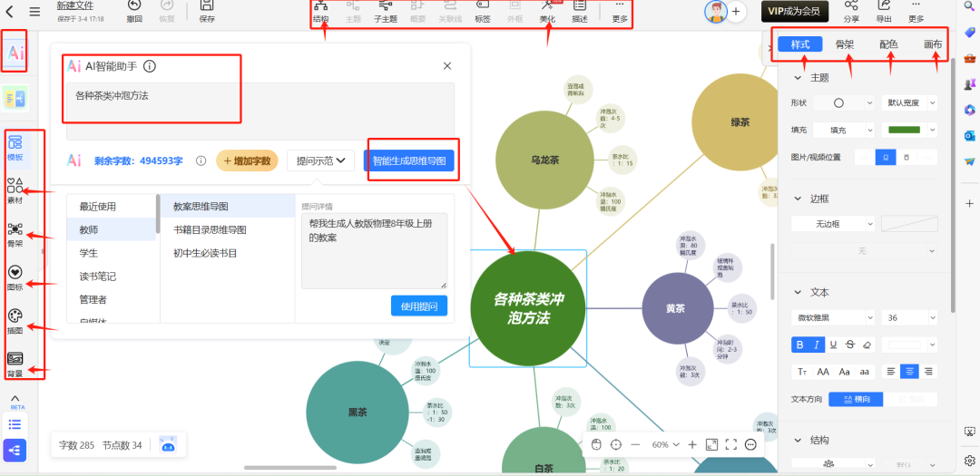Viewport: 980px width, 476px height.
Task: Open the robot assistant icon in status bar
Action: pyautogui.click(x=167, y=445)
